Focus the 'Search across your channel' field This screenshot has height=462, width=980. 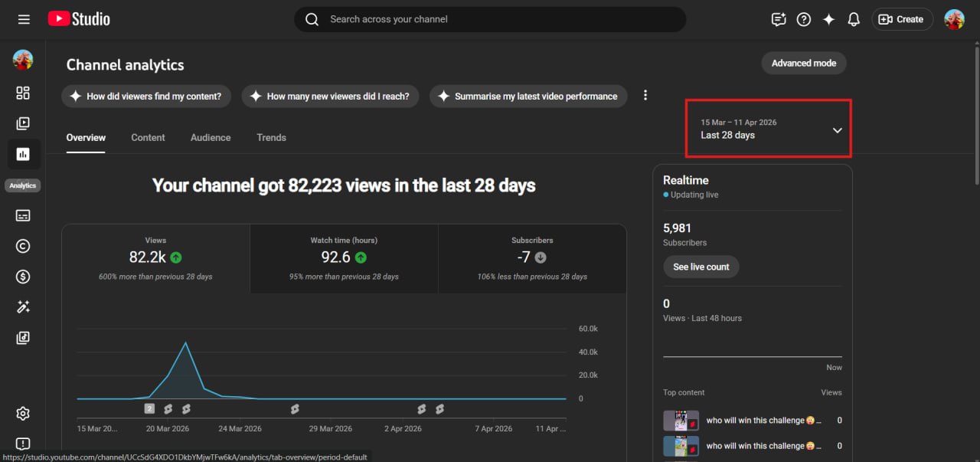pos(490,19)
